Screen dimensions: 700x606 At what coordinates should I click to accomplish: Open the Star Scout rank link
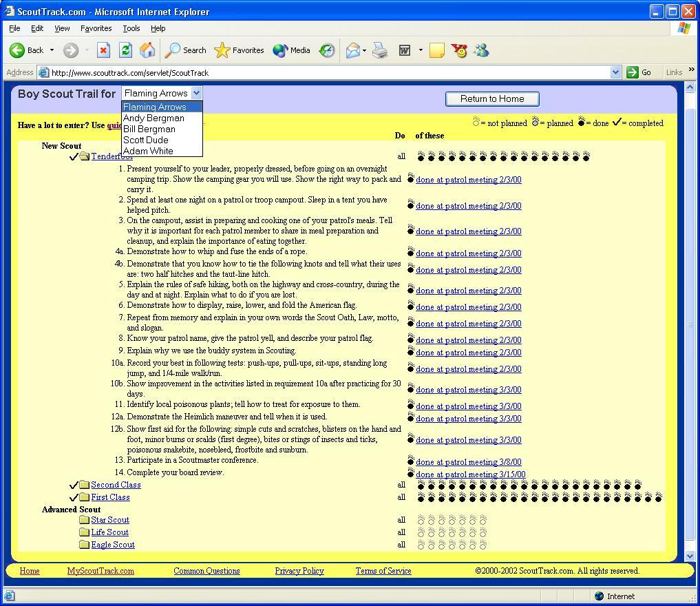point(110,520)
